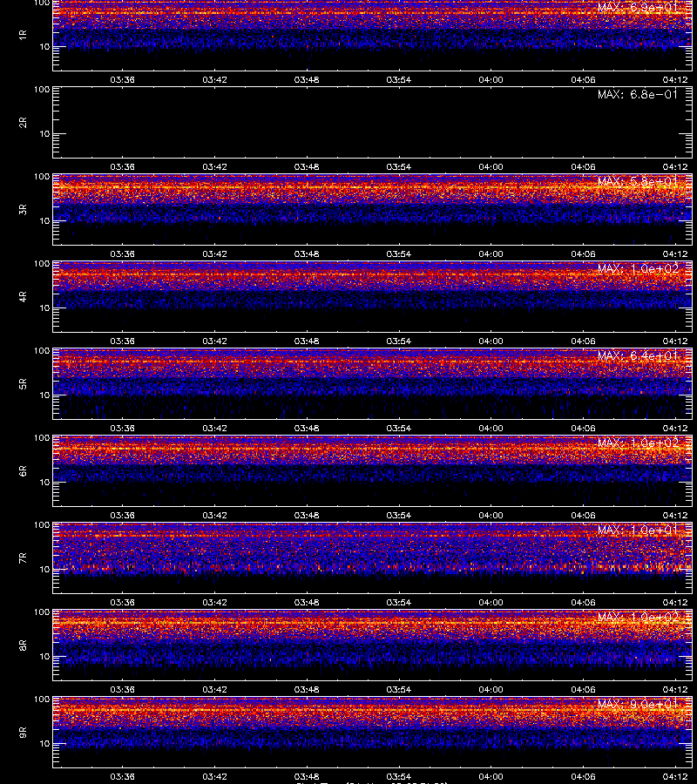Click the 03:54 time label below panel 4R
Image resolution: width=697 pixels, height=784 pixels.
click(x=398, y=341)
